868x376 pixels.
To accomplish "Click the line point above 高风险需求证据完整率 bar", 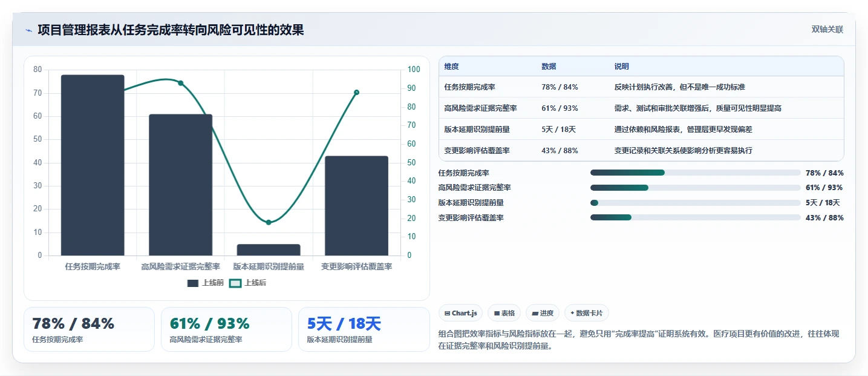I will (180, 83).
